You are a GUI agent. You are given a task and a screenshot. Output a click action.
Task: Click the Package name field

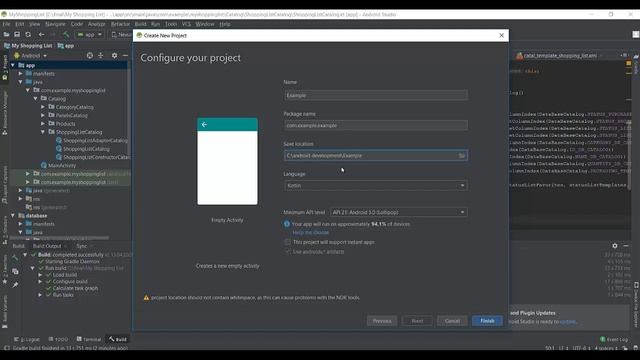[x=376, y=125]
